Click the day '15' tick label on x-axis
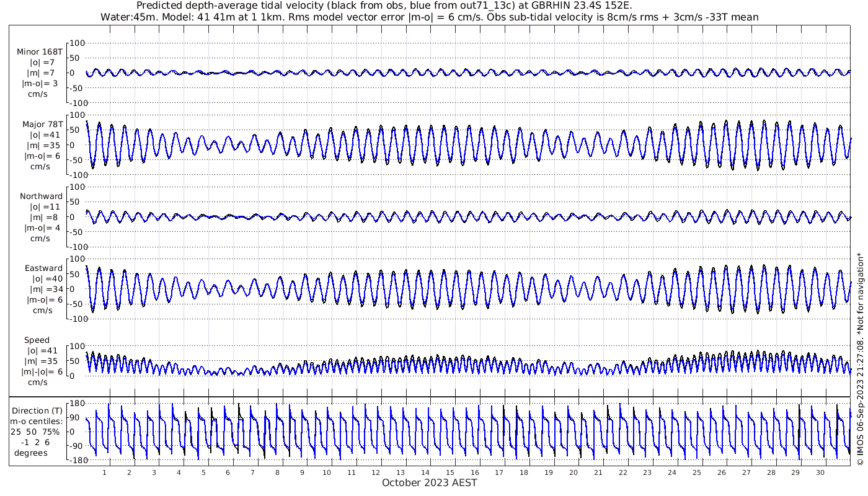Image resolution: width=868 pixels, height=496 pixels. point(449,472)
